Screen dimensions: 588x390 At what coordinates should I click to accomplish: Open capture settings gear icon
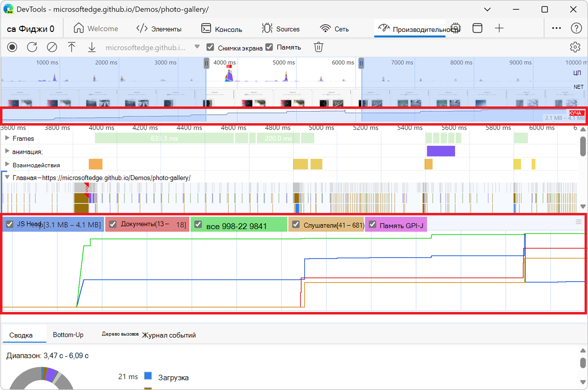[x=575, y=47]
